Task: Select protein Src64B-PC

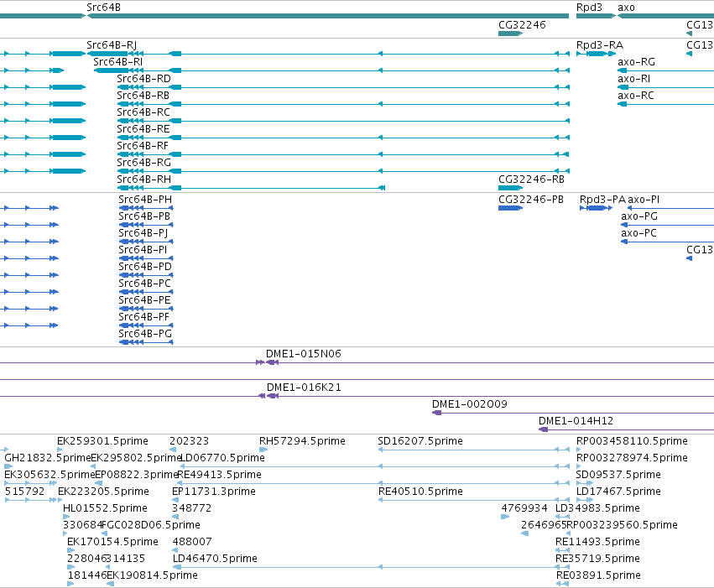Action: tap(145, 284)
